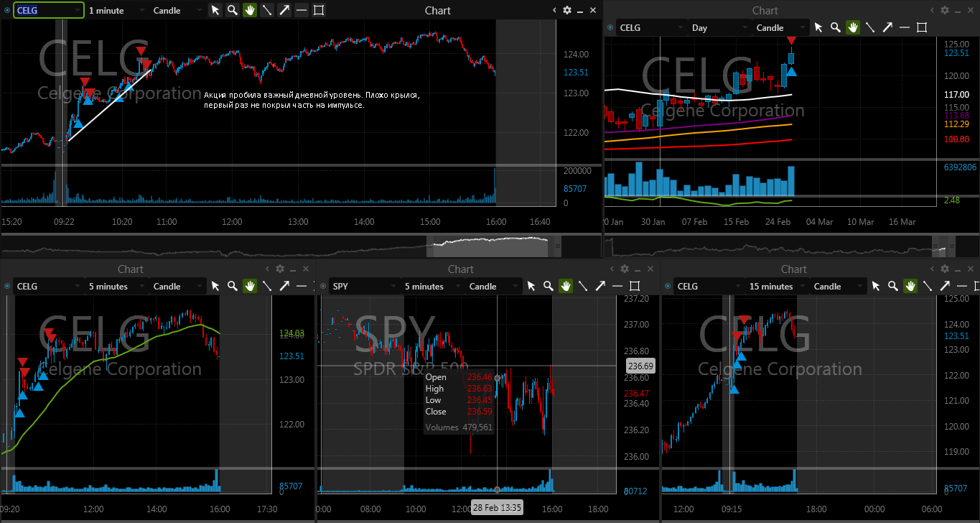Open the 'Day' timeframe dropdown
Image resolution: width=980 pixels, height=523 pixels.
pos(719,27)
